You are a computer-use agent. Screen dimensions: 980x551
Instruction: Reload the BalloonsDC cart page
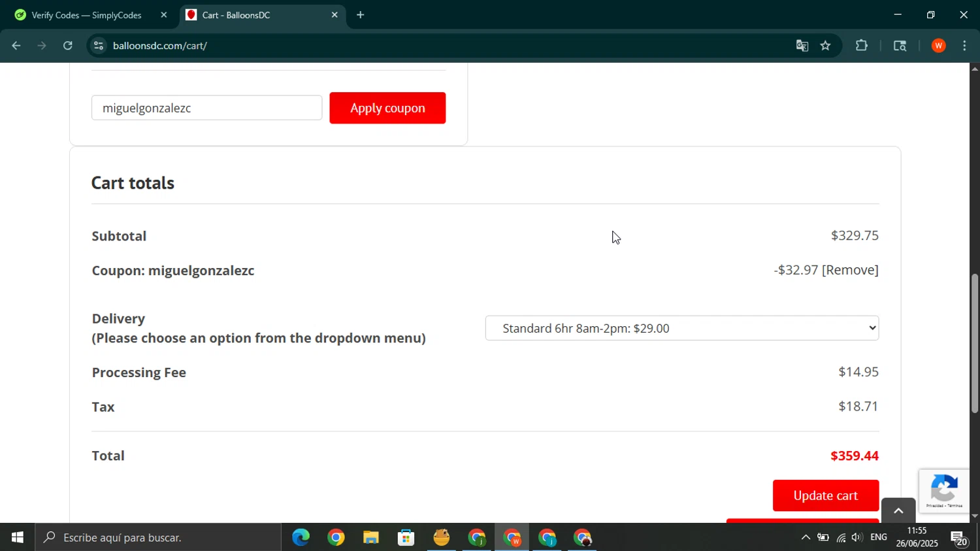coord(68,46)
